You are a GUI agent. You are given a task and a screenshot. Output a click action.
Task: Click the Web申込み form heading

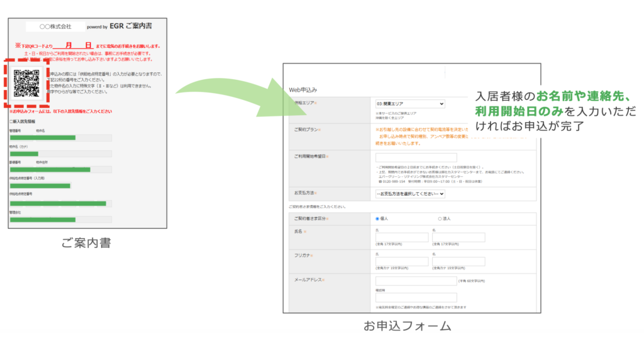click(x=303, y=90)
